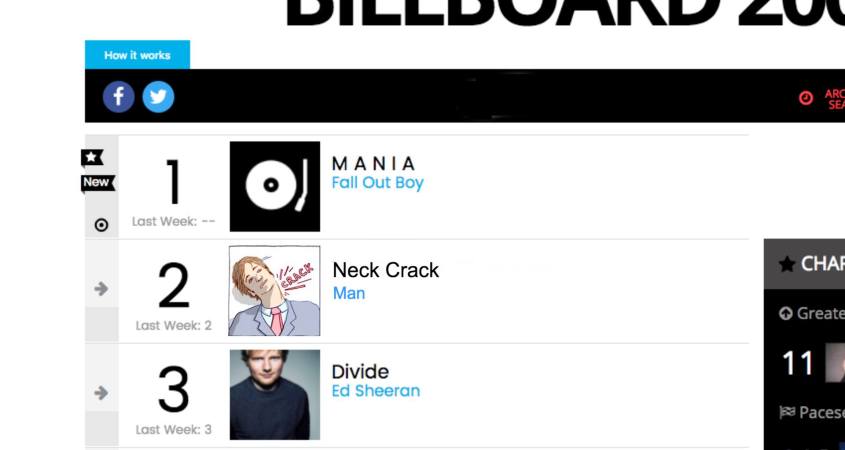
Task: Open the Fall Out Boy artist link
Action: [377, 183]
